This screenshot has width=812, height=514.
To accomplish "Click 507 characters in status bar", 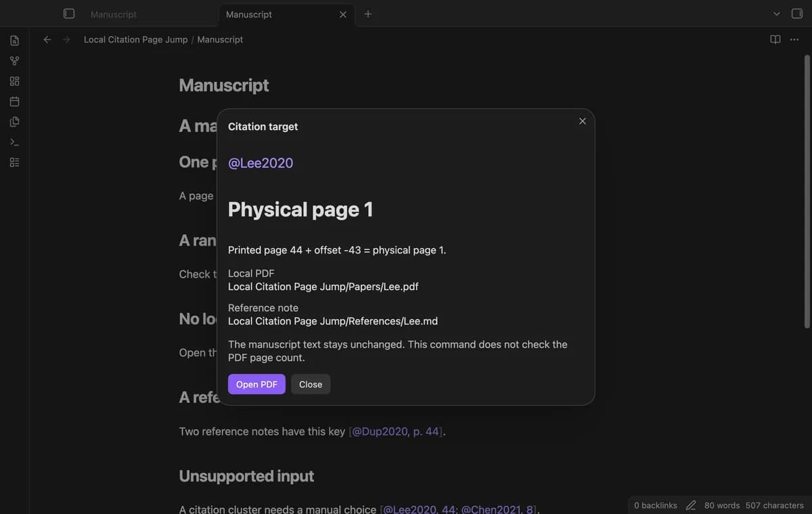I will [x=775, y=505].
